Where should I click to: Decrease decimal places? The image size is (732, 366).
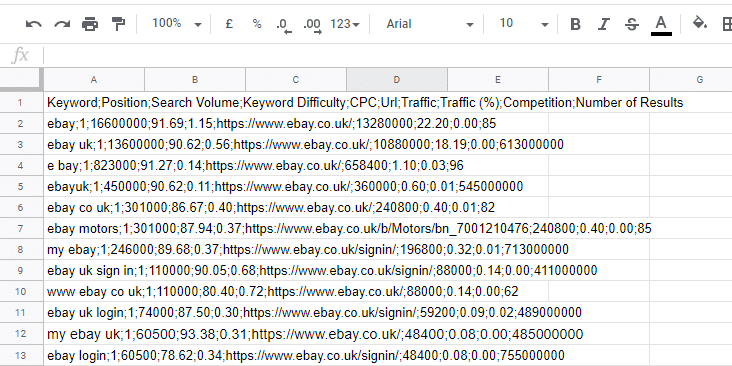(284, 25)
